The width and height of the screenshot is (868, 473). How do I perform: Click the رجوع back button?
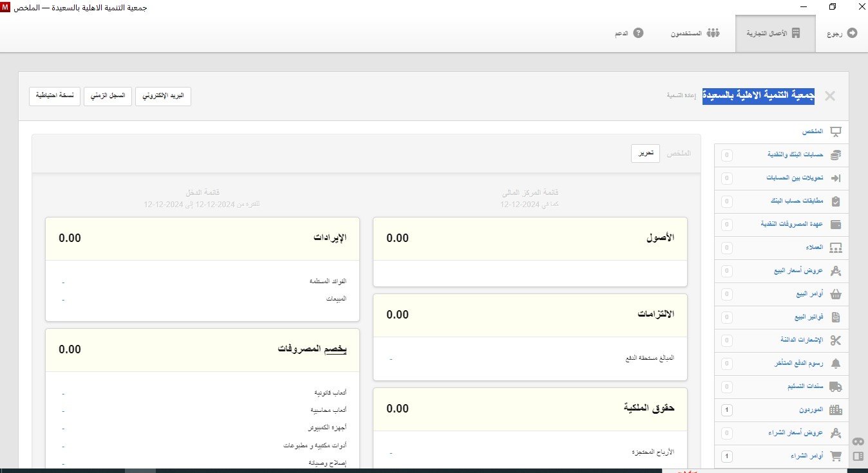[x=842, y=33]
